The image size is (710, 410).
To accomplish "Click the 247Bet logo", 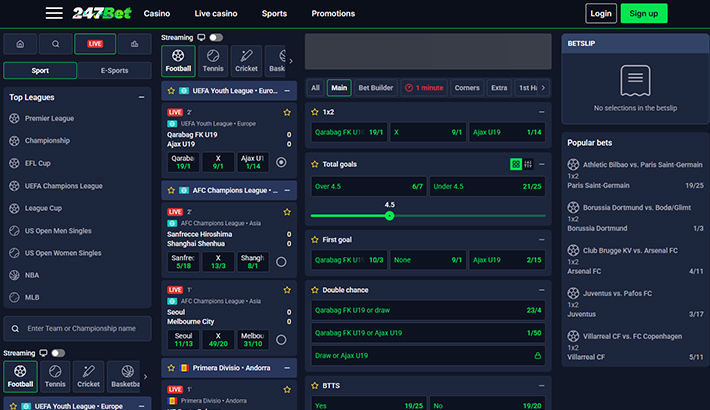I will pos(102,13).
